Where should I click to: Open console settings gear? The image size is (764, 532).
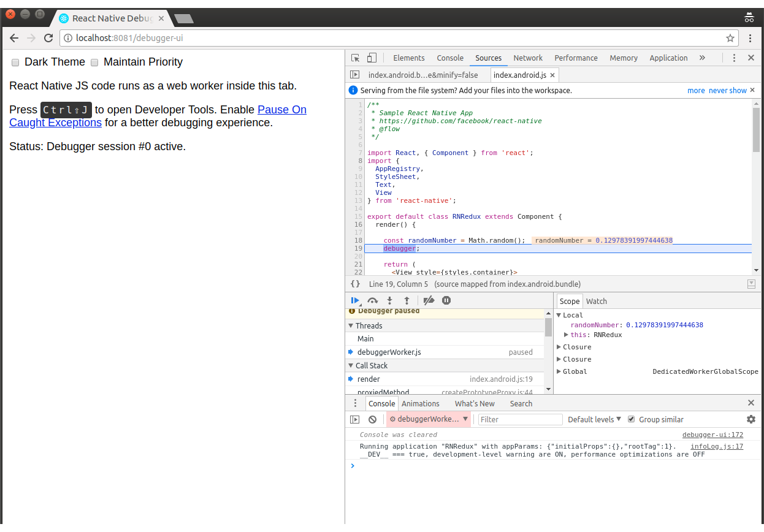[751, 419]
